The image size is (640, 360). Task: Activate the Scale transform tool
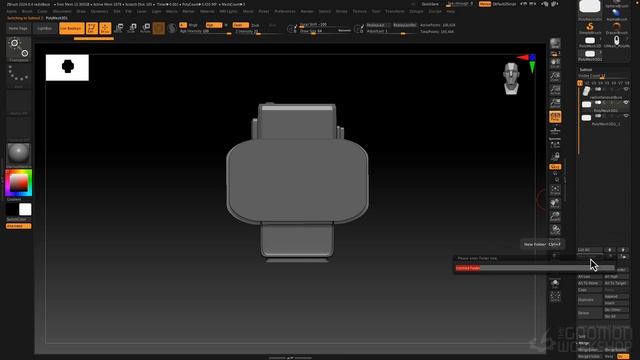coord(132,28)
